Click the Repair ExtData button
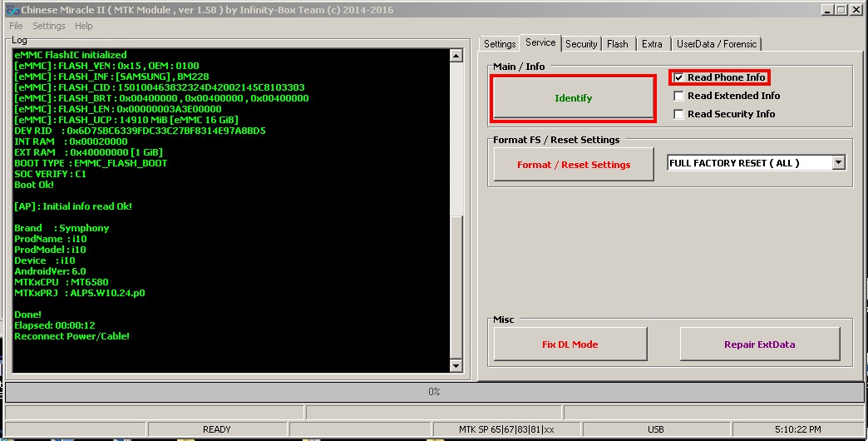Viewport: 868px width, 441px height. click(760, 344)
